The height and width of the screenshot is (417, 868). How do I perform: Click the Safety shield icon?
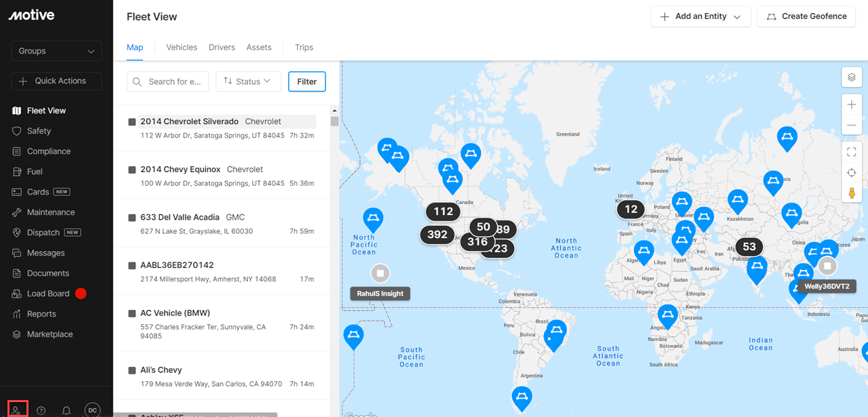[17, 131]
